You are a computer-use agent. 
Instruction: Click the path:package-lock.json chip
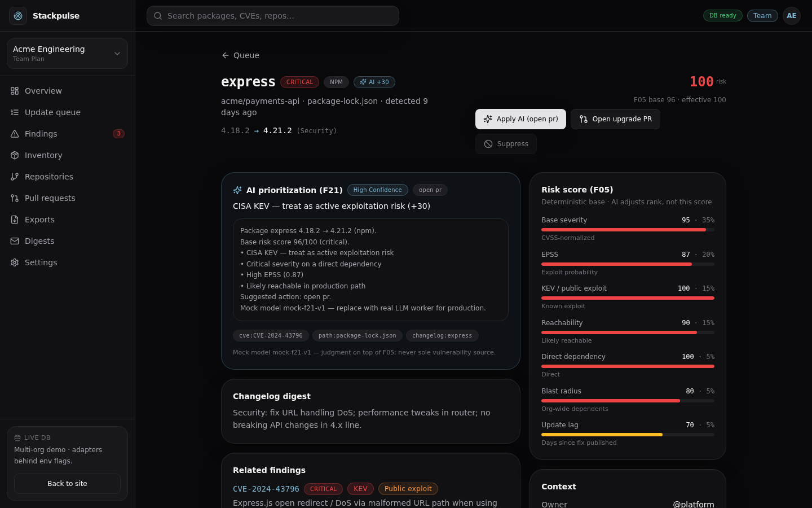click(x=358, y=336)
